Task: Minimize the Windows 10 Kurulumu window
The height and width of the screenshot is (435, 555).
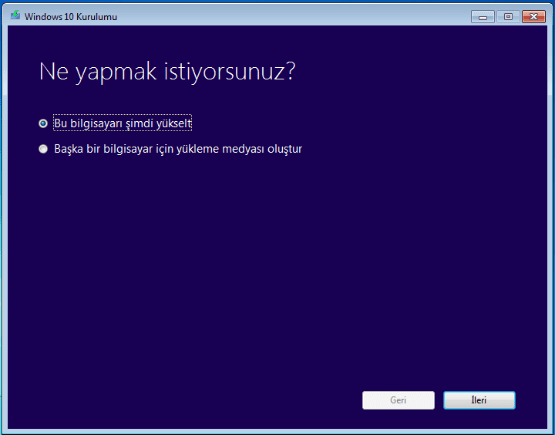Action: coord(483,17)
